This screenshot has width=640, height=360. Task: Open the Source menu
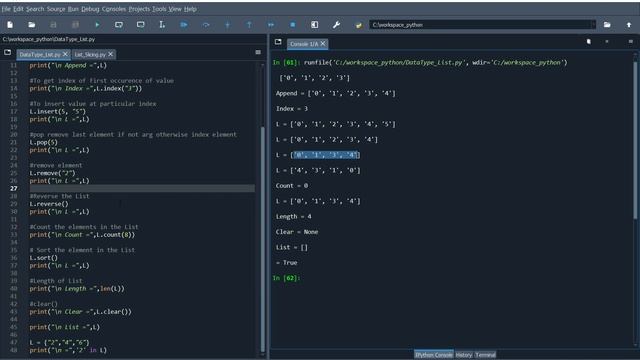(56, 9)
